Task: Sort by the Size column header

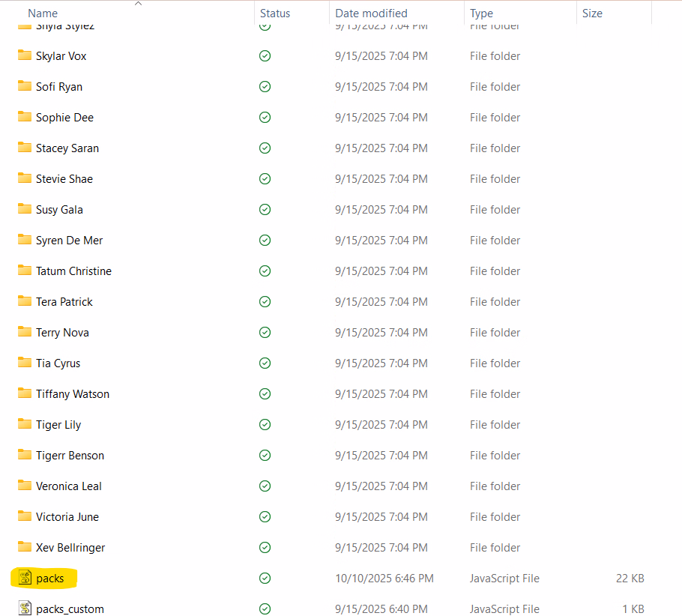Action: (592, 13)
